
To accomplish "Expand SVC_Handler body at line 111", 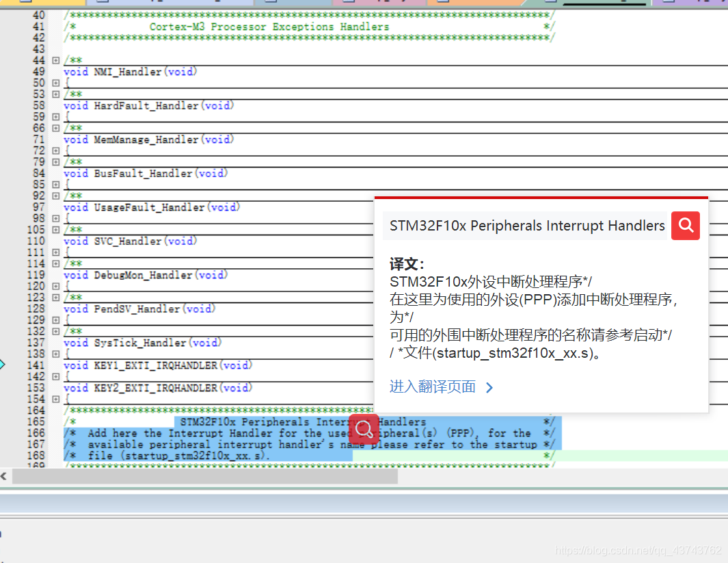I will [56, 252].
